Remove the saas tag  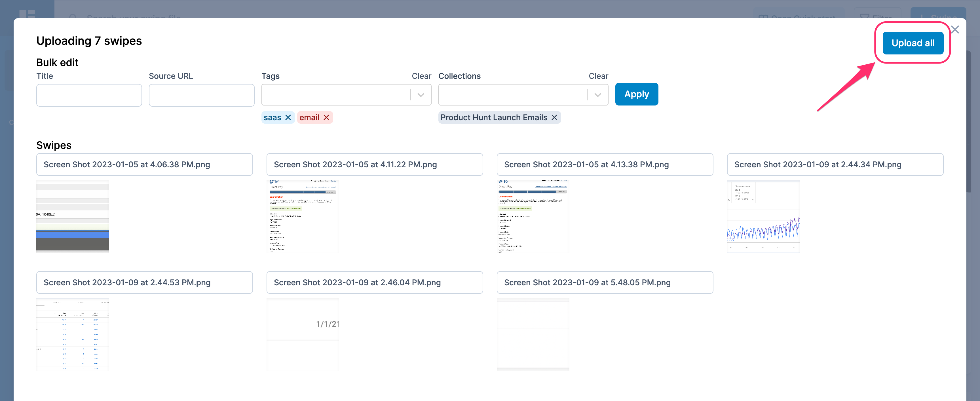coord(288,118)
